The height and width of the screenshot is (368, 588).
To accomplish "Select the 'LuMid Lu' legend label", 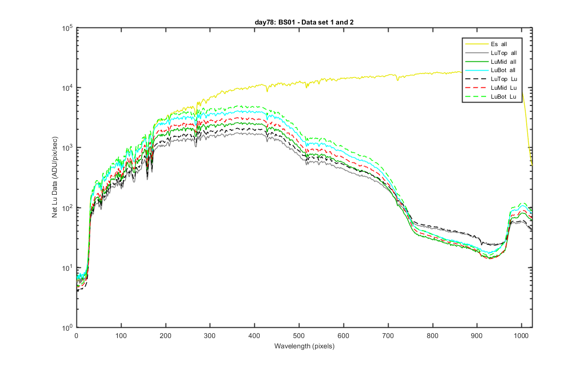I will (x=503, y=88).
